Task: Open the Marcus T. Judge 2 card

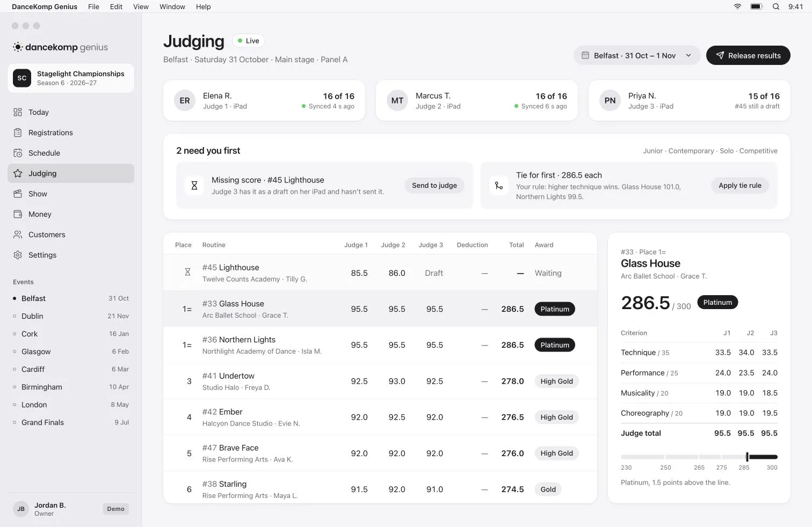Action: (x=477, y=100)
